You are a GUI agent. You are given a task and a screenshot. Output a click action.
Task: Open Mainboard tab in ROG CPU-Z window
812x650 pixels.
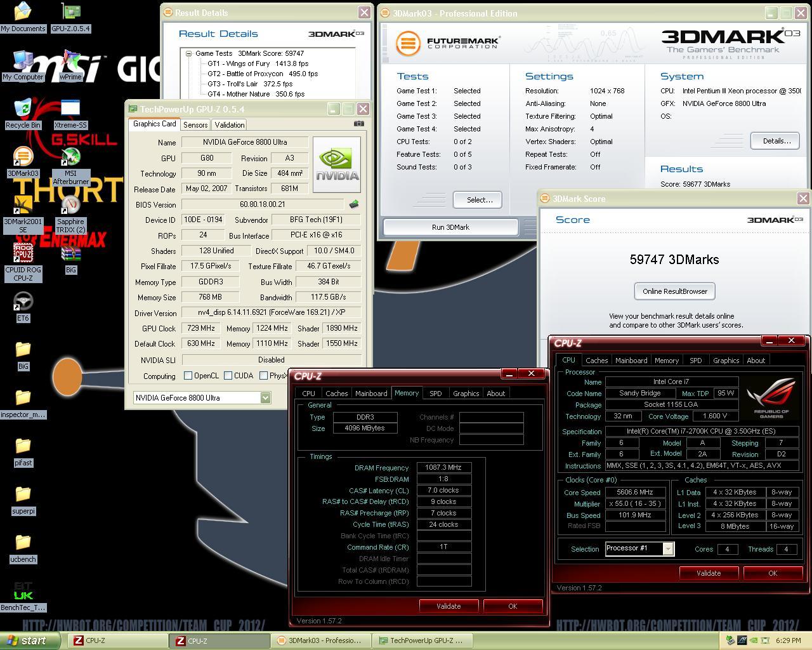[x=631, y=361]
